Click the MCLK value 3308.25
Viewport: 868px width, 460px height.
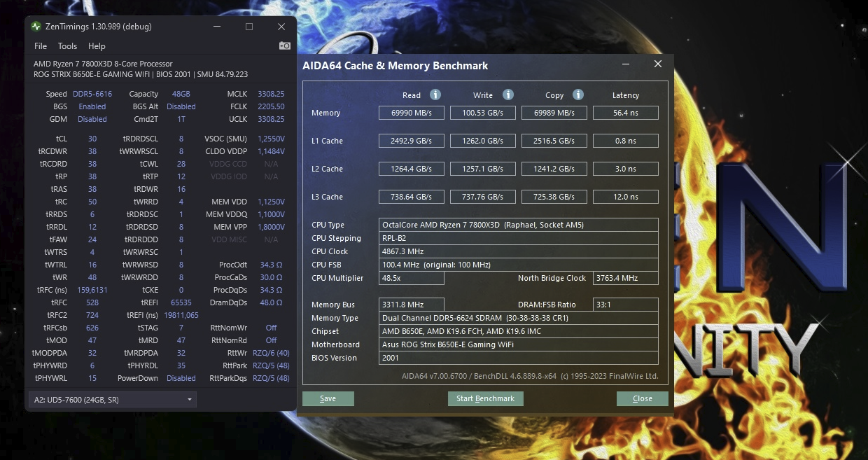[271, 94]
